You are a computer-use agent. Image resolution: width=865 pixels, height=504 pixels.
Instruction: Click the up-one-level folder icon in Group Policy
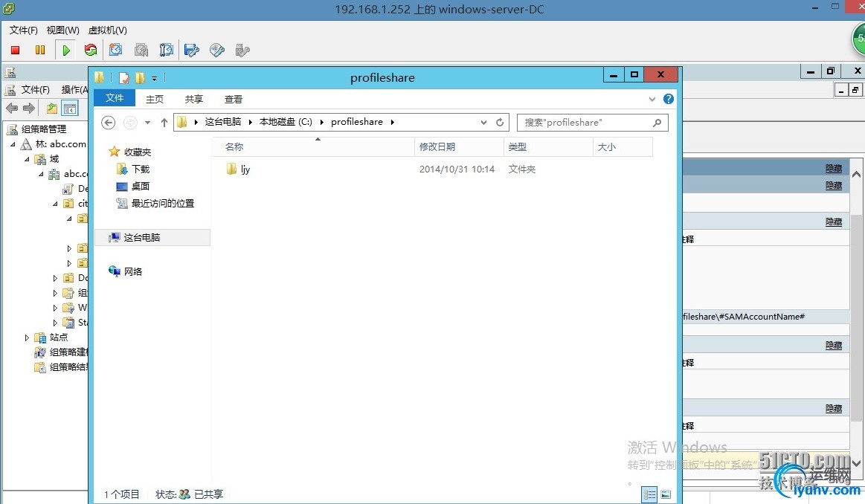point(52,109)
